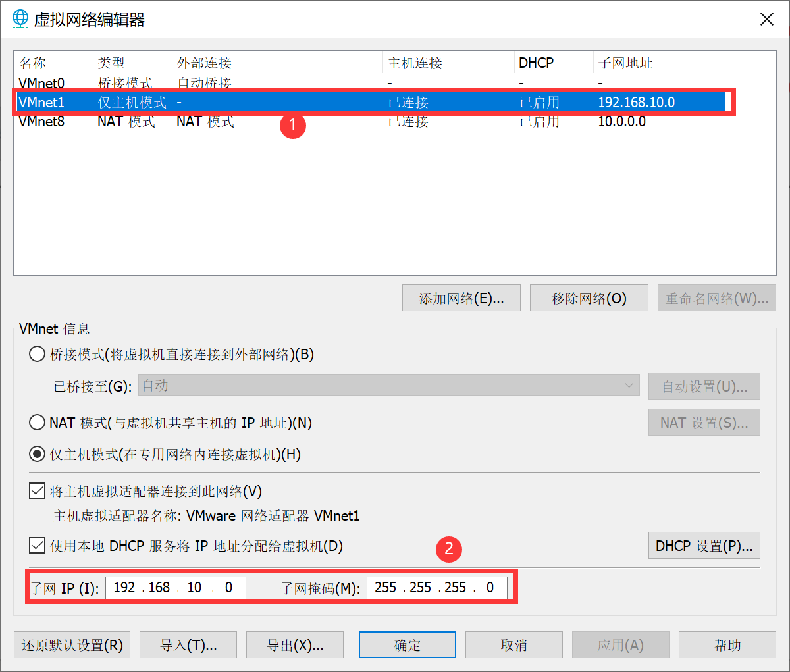This screenshot has height=672, width=790.
Task: Click the 主机虚拟适配器名称 VMnet1 label
Action: pos(207,516)
